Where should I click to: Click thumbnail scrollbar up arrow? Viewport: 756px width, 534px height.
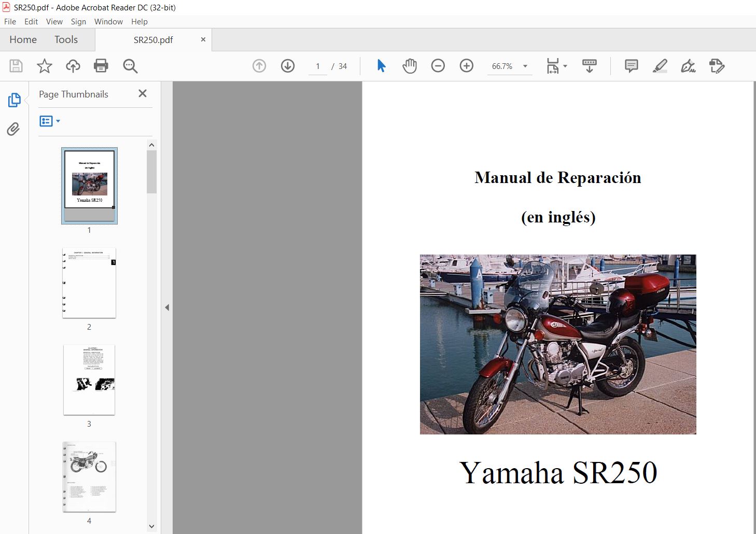151,145
